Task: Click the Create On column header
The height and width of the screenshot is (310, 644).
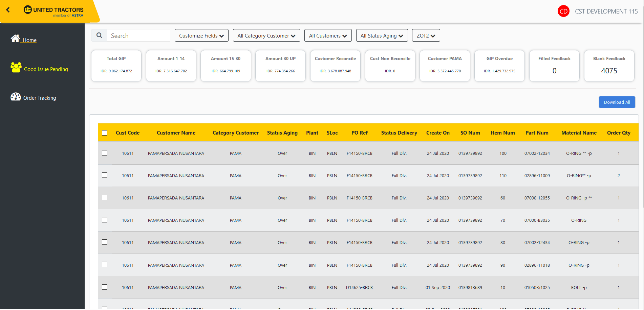Action: (438, 133)
